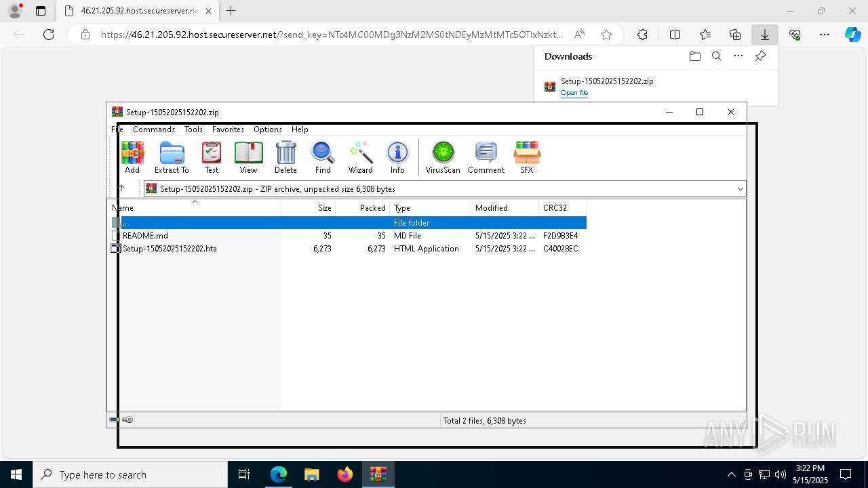
Task: Open the View tool in WinRAR
Action: click(x=248, y=157)
